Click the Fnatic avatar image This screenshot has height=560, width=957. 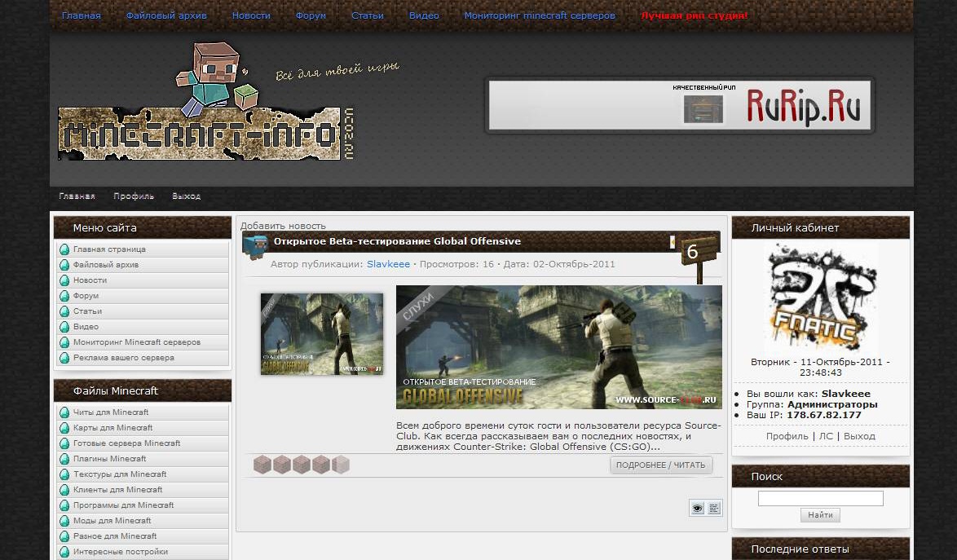pyautogui.click(x=820, y=298)
